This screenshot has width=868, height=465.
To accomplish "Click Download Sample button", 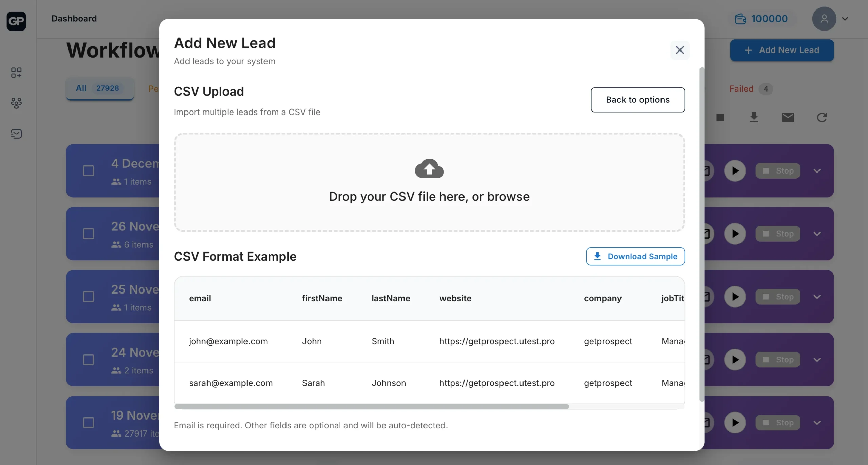I will tap(635, 256).
